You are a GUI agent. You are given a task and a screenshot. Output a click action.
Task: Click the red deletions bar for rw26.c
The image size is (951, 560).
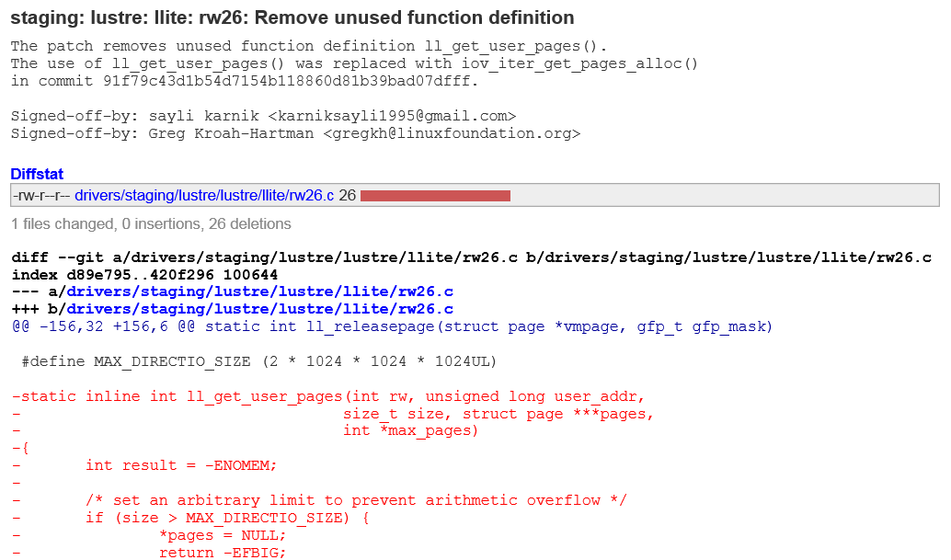(435, 195)
